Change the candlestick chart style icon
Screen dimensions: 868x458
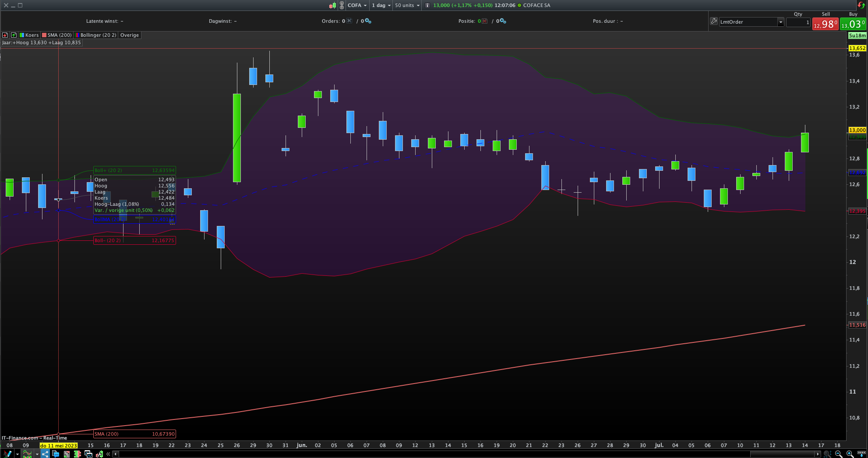[x=333, y=5]
